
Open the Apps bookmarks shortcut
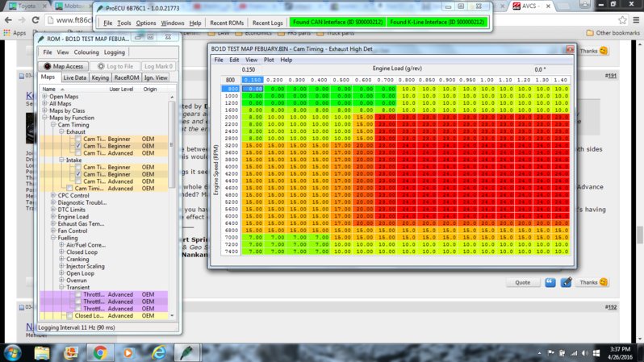click(x=15, y=33)
